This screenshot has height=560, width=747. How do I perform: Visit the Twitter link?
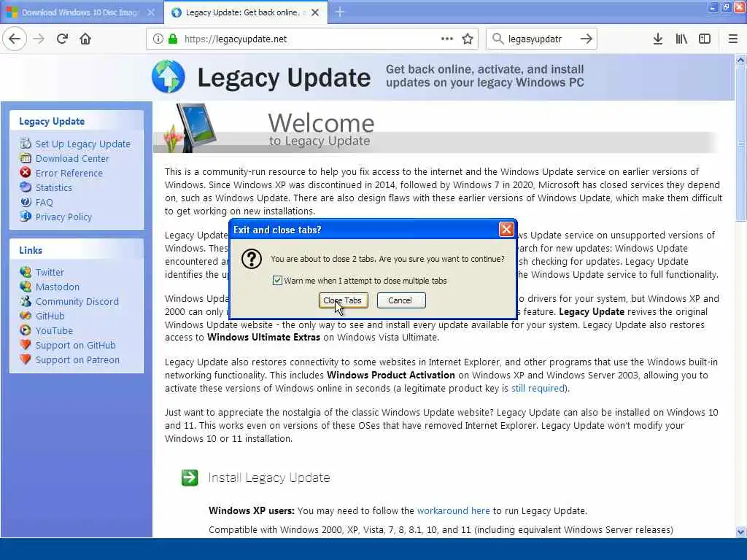50,273
